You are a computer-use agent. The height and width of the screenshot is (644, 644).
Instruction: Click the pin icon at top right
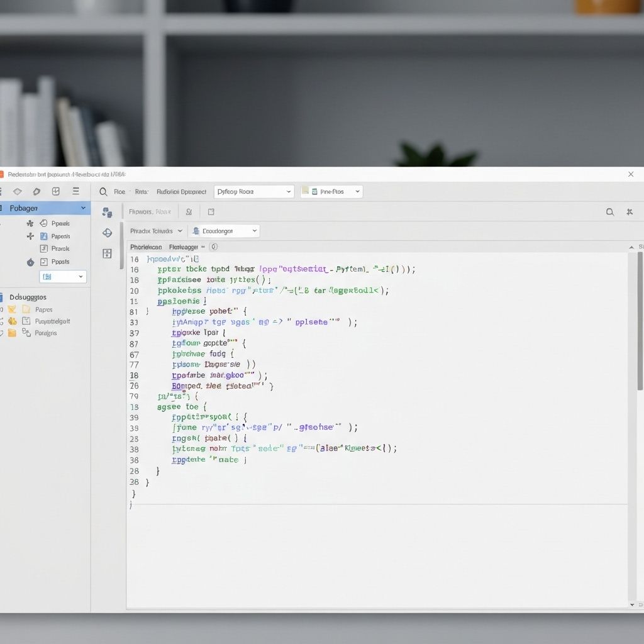630,212
